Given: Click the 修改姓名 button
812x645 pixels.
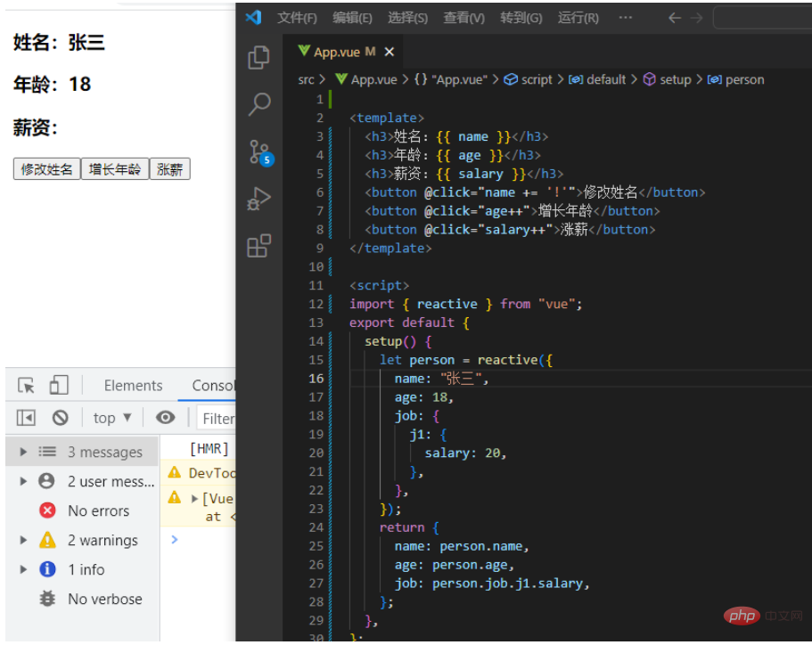Looking at the screenshot, I should coord(46,169).
